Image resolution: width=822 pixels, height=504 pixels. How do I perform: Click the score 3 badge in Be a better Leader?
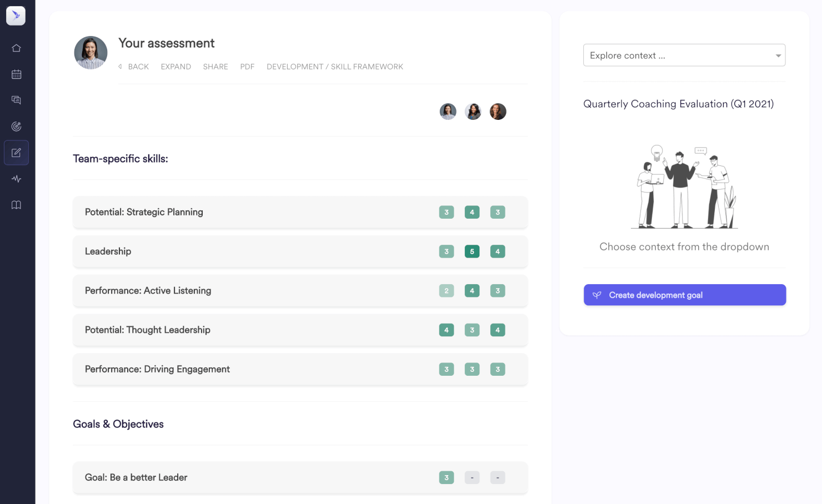point(447,477)
